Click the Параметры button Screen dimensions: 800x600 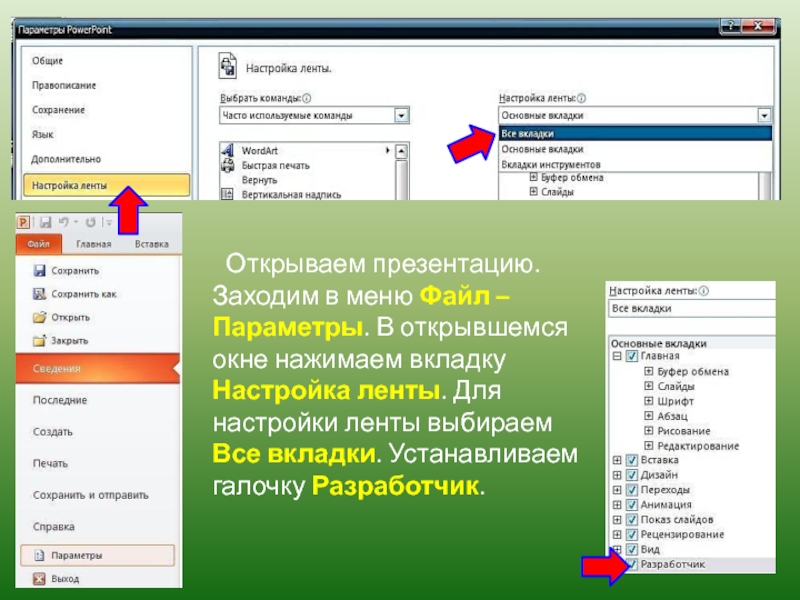pyautogui.click(x=97, y=555)
